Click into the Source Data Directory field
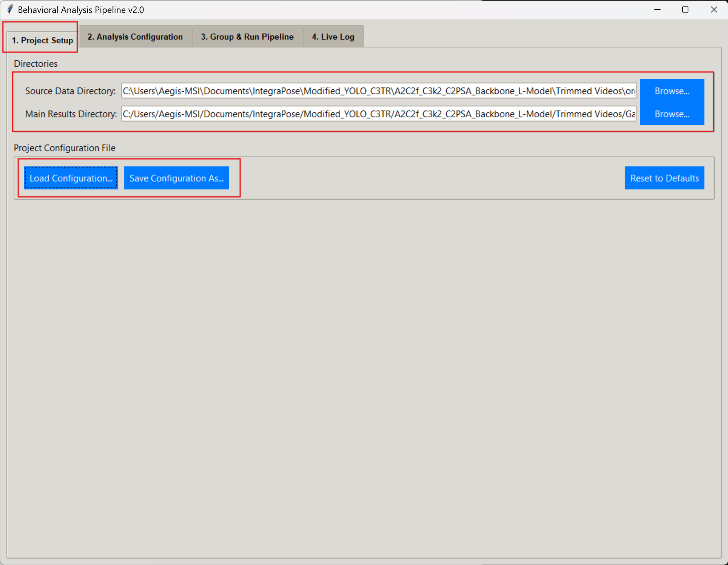This screenshot has width=728, height=565. (378, 91)
